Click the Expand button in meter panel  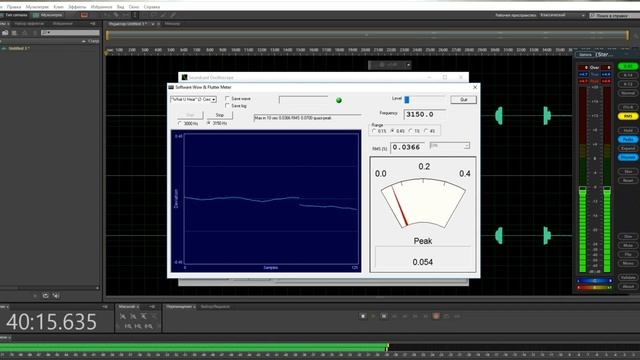(628, 148)
